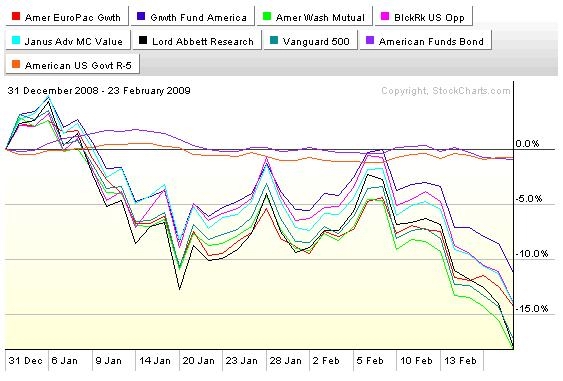Select the 2 Feb date marker

[x=326, y=360]
